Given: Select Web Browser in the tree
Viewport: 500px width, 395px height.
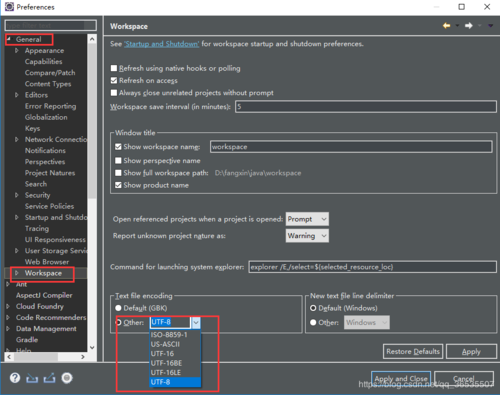Looking at the screenshot, I should [x=47, y=262].
